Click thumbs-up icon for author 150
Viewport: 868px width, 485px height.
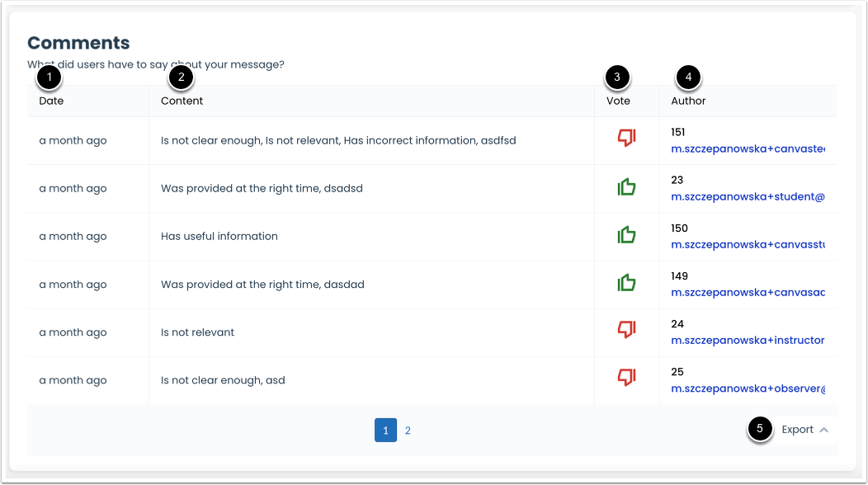point(626,235)
